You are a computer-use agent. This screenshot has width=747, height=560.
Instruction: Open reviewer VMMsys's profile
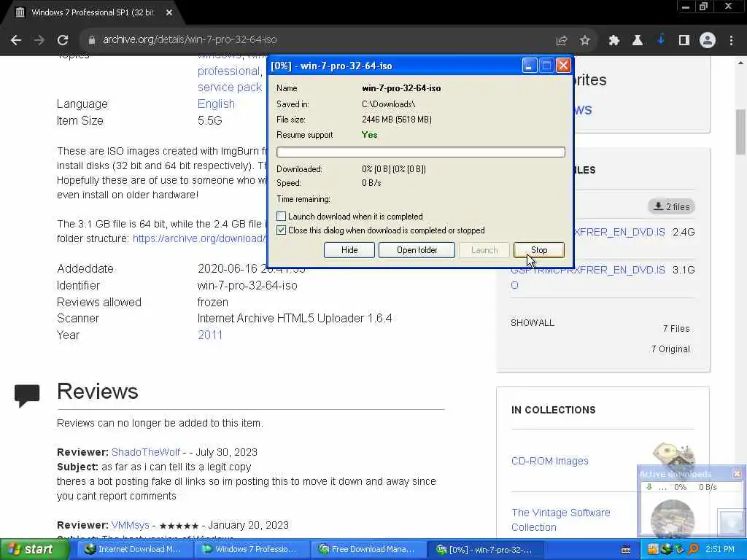[x=130, y=525]
